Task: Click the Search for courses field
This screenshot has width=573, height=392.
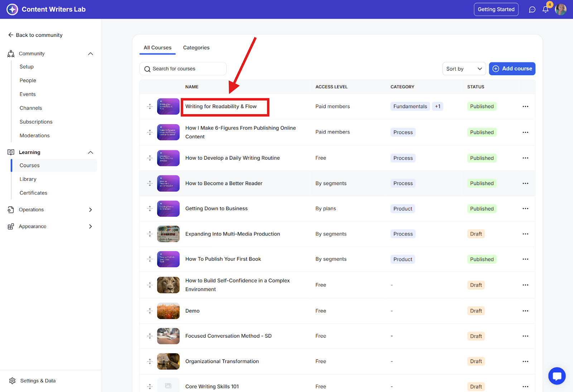Action: 183,69
